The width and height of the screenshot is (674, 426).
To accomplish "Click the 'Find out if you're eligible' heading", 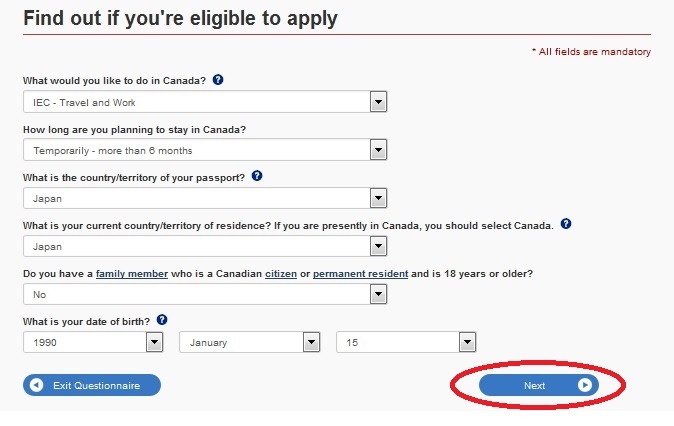I will (x=180, y=18).
